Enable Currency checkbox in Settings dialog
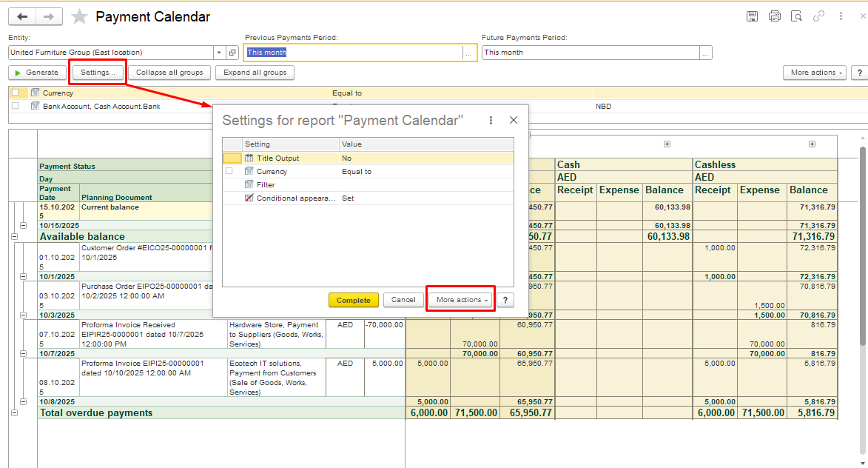The width and height of the screenshot is (868, 468). (229, 171)
